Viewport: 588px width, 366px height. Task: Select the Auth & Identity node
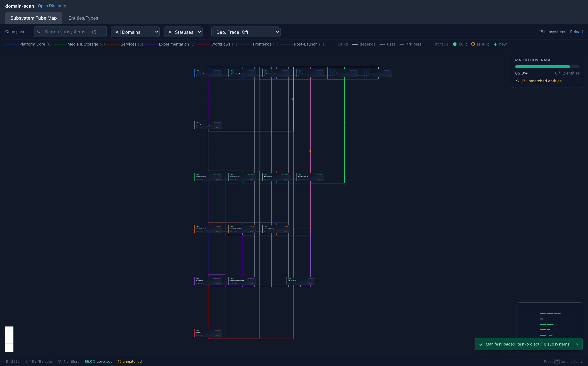[x=208, y=73]
